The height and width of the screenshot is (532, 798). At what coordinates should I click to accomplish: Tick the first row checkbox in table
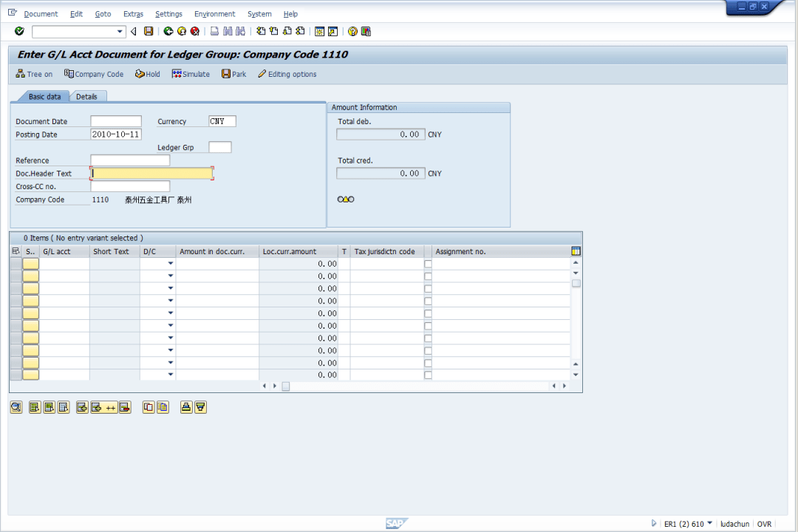[x=428, y=264]
